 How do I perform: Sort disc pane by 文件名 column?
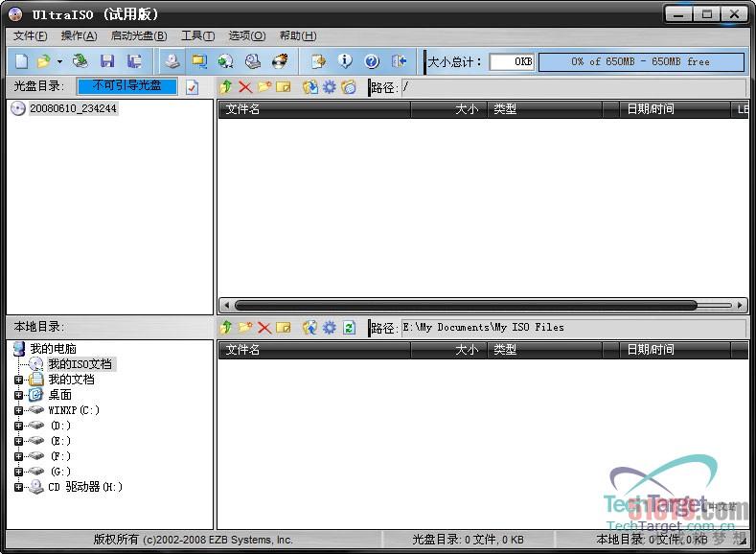tap(314, 109)
